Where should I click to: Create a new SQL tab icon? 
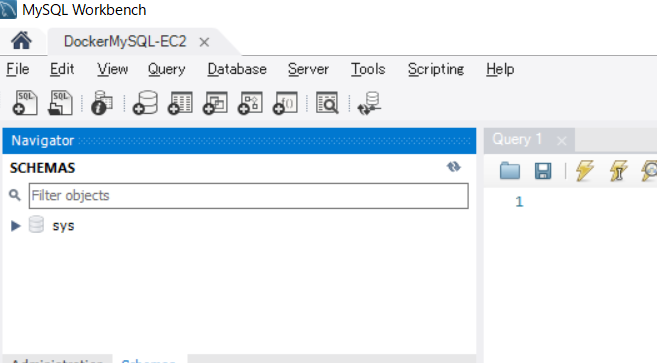tap(25, 103)
